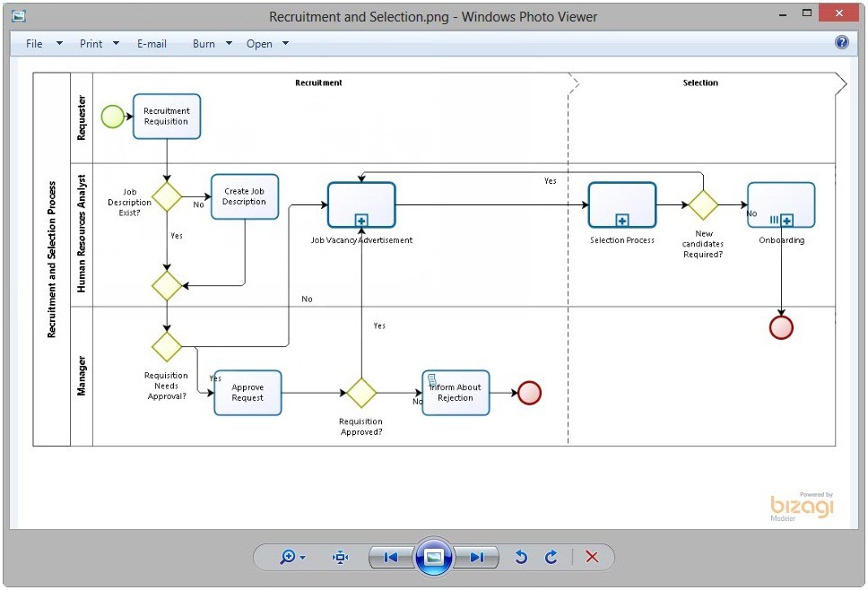Expand the File menu dropdown arrow
This screenshot has height=590, width=868.
pyautogui.click(x=59, y=43)
